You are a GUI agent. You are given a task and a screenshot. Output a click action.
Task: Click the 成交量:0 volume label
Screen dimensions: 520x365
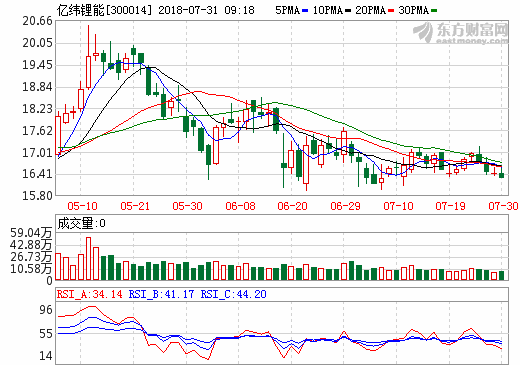coord(81,223)
